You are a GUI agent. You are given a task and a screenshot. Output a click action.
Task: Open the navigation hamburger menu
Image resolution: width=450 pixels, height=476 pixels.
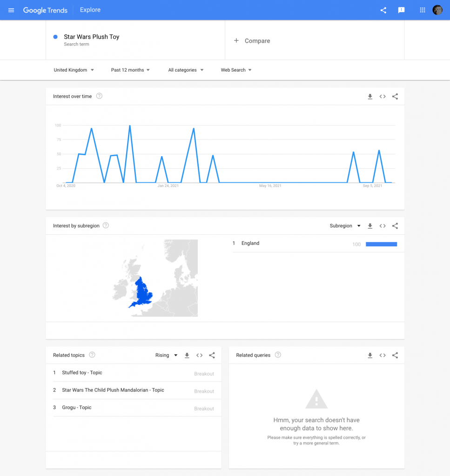(x=11, y=10)
